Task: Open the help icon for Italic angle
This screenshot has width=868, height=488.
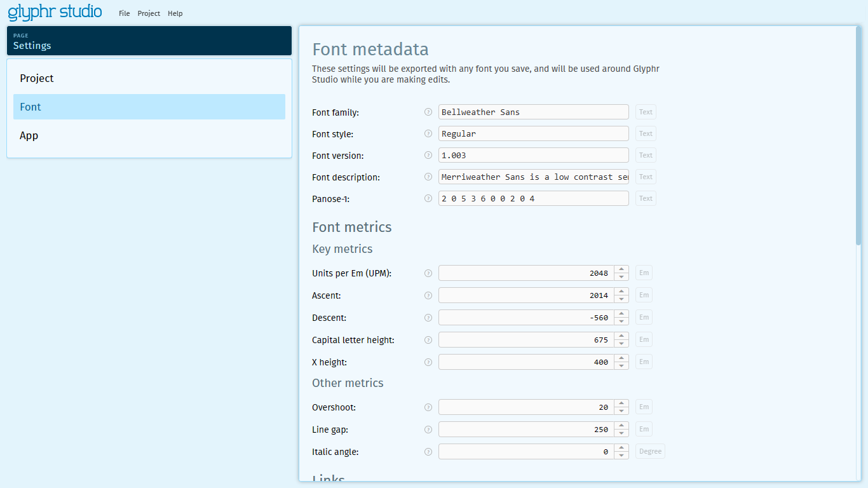Action: [x=428, y=452]
